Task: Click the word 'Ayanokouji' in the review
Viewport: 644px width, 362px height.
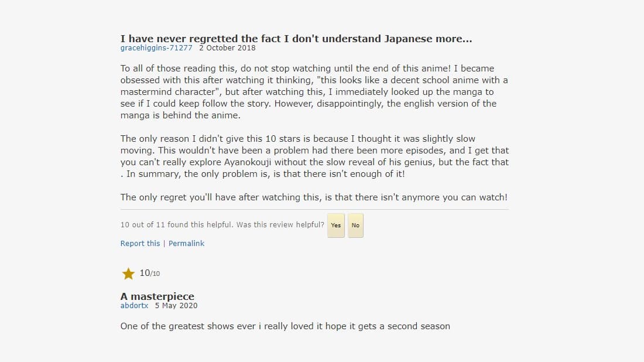Action: coord(248,162)
